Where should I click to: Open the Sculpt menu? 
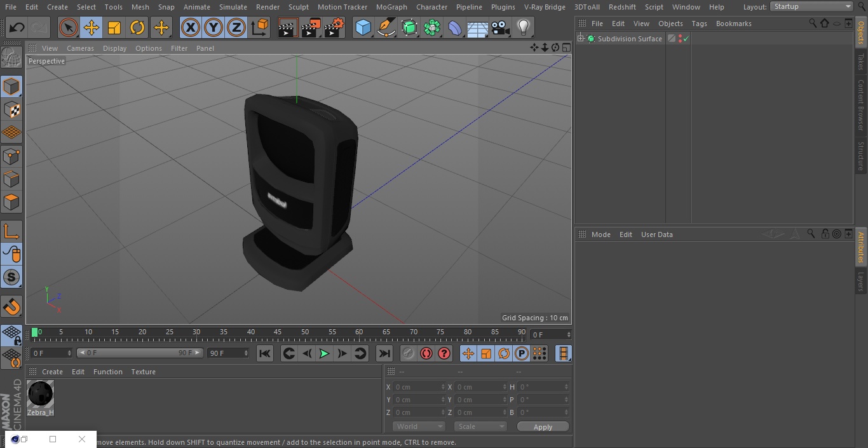298,7
